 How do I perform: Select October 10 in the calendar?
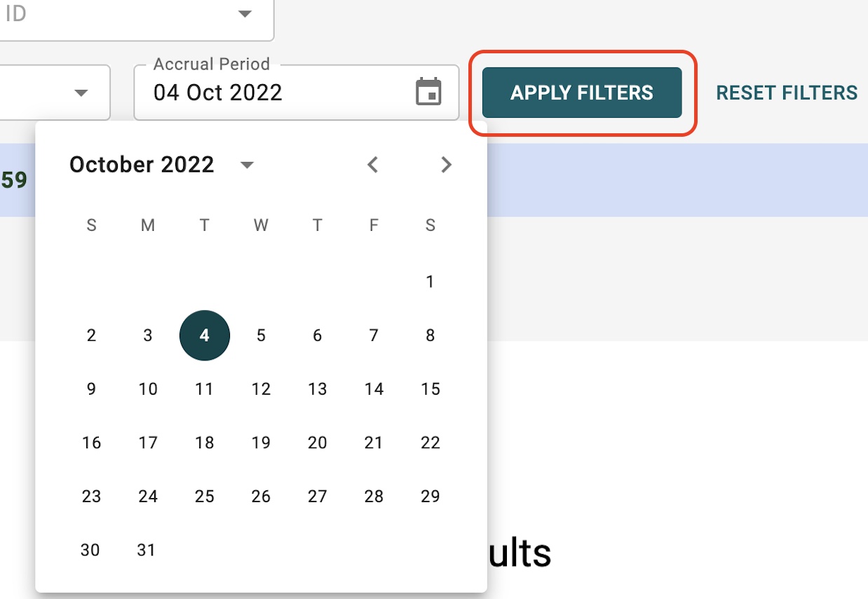148,389
